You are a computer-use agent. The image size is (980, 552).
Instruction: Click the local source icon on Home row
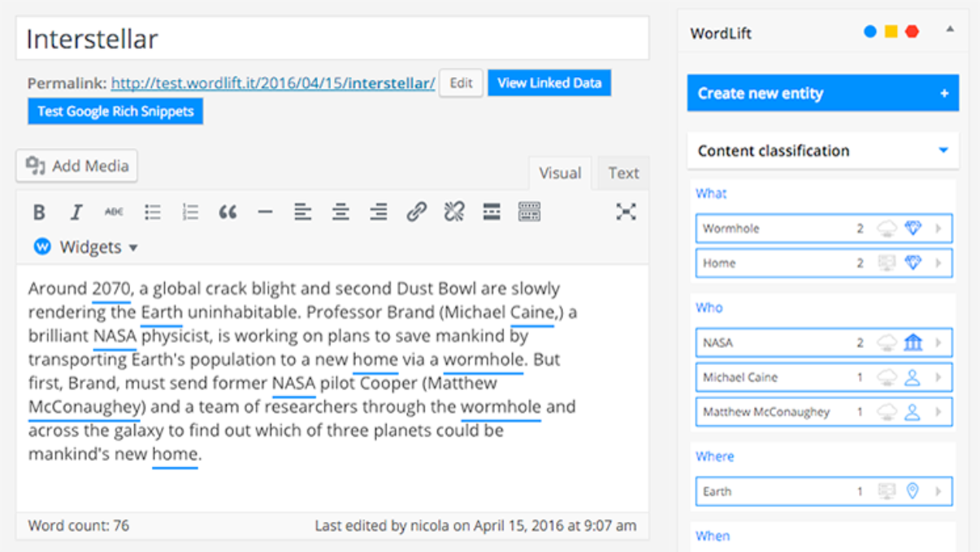887,263
